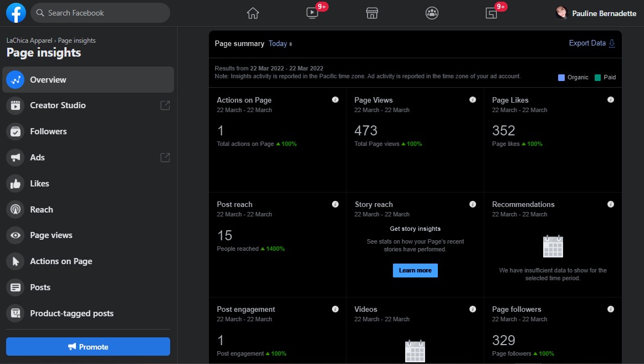Click Learn more in Story reach

415,270
